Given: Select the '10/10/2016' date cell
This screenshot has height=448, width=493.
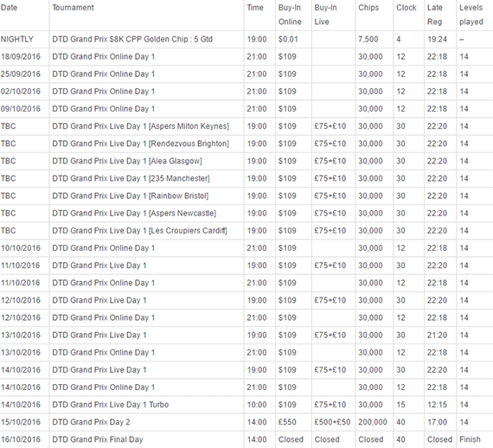Looking at the screenshot, I should pos(21,248).
